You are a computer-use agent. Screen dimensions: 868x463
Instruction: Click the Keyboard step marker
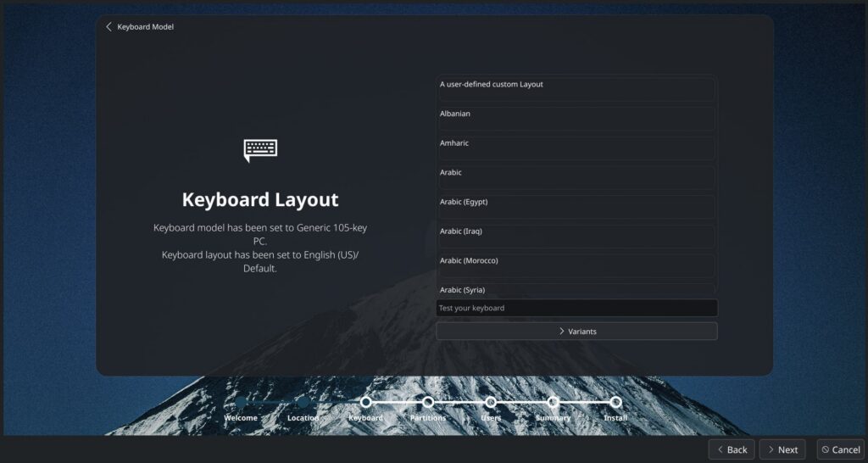[x=366, y=402]
